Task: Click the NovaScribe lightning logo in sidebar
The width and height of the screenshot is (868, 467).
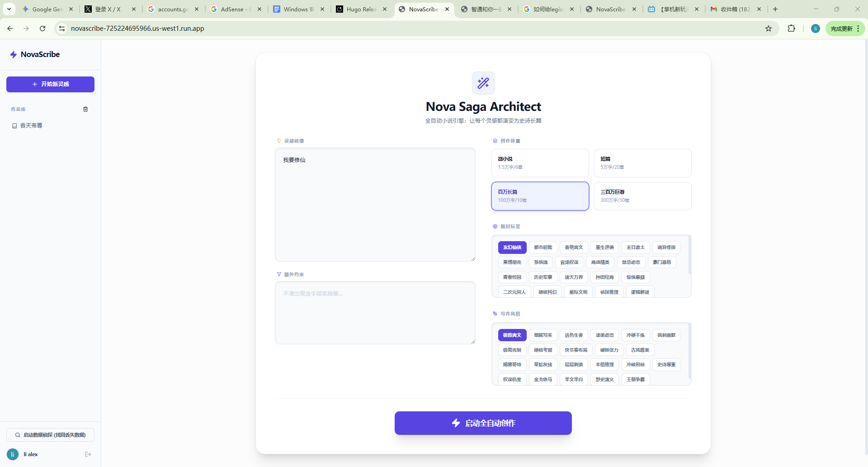Action: click(x=14, y=55)
